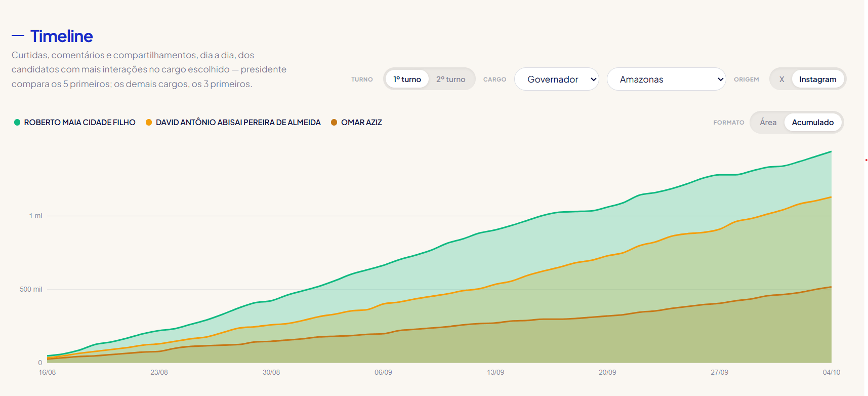868x396 pixels.
Task: Click the 06/09 date on the axis
Action: pos(383,372)
